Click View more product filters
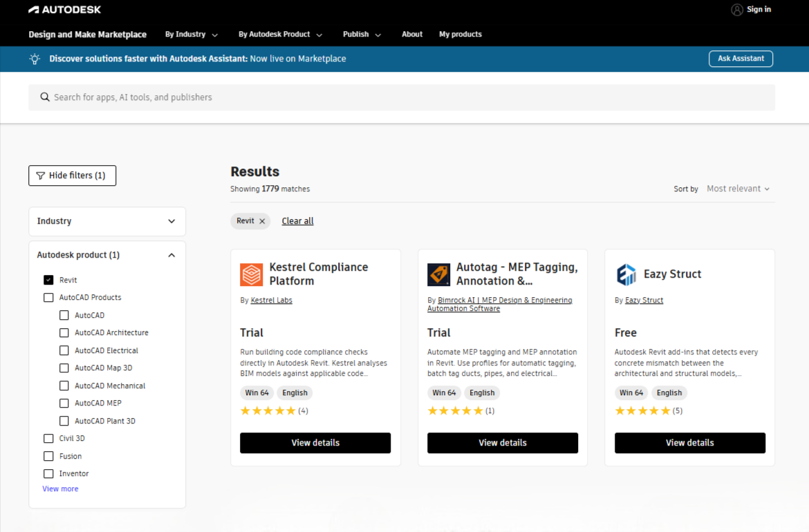Screen dimensions: 809x532 point(60,488)
